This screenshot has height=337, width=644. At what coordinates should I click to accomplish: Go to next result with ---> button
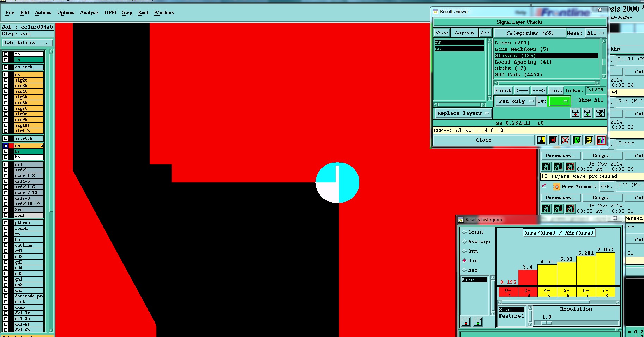[538, 91]
